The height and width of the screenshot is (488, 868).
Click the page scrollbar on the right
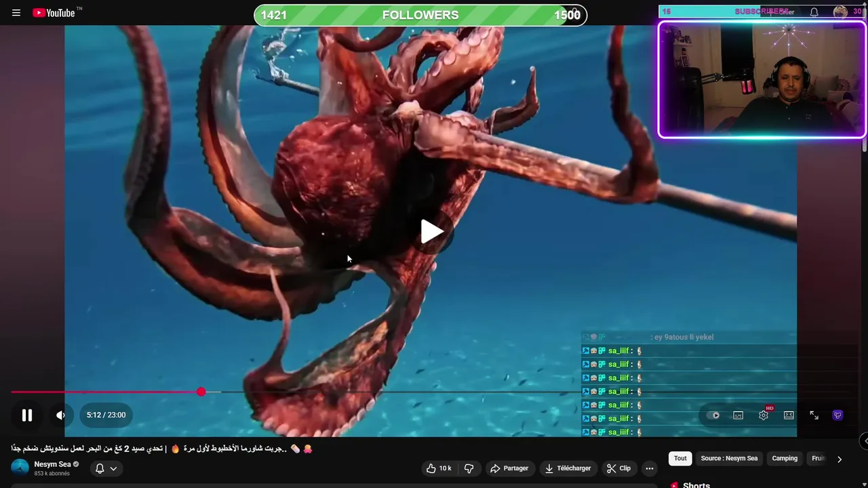[x=865, y=146]
